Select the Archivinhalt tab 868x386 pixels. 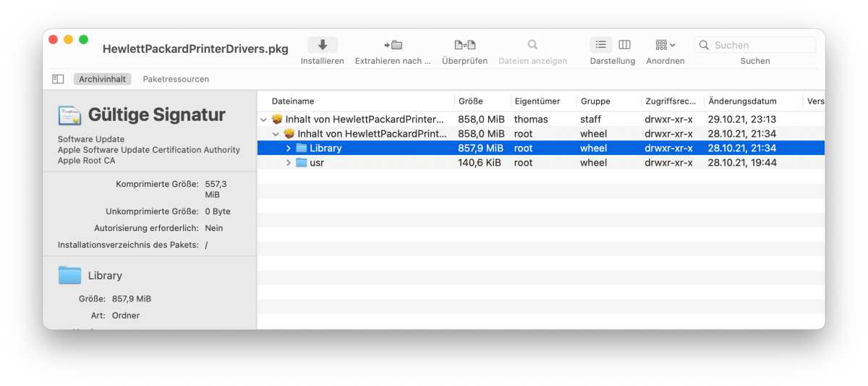click(102, 79)
